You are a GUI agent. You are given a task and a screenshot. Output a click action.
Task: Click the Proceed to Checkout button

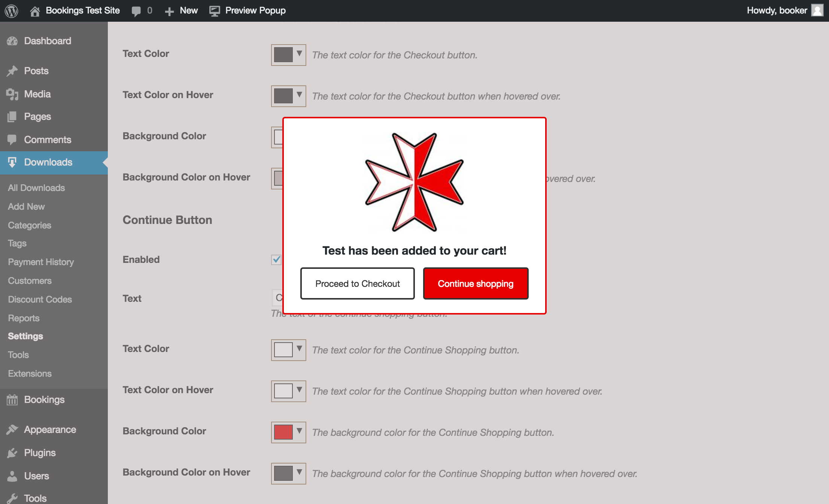point(357,283)
